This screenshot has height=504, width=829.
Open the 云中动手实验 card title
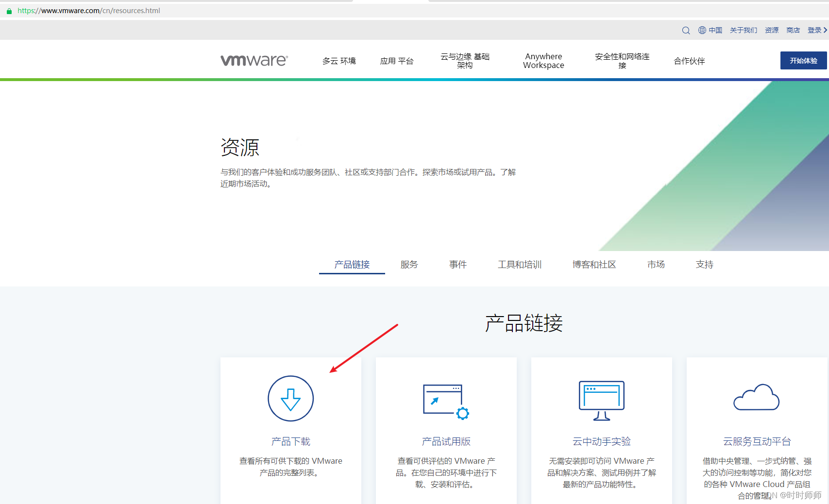point(601,441)
